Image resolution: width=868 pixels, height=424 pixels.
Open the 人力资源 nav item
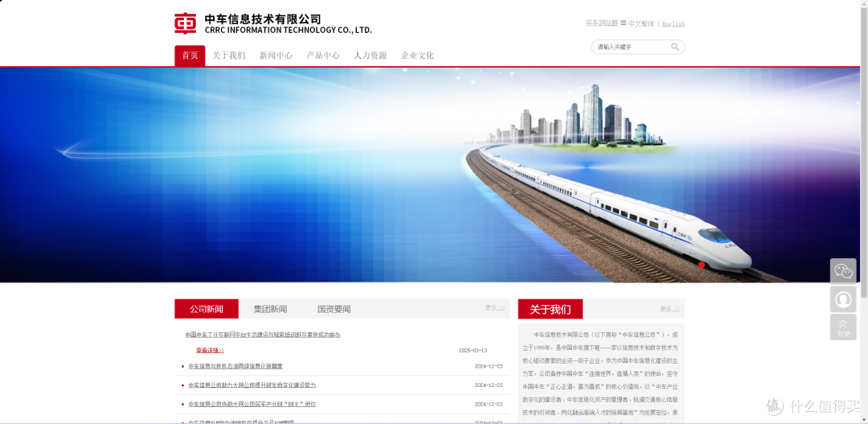pyautogui.click(x=371, y=56)
